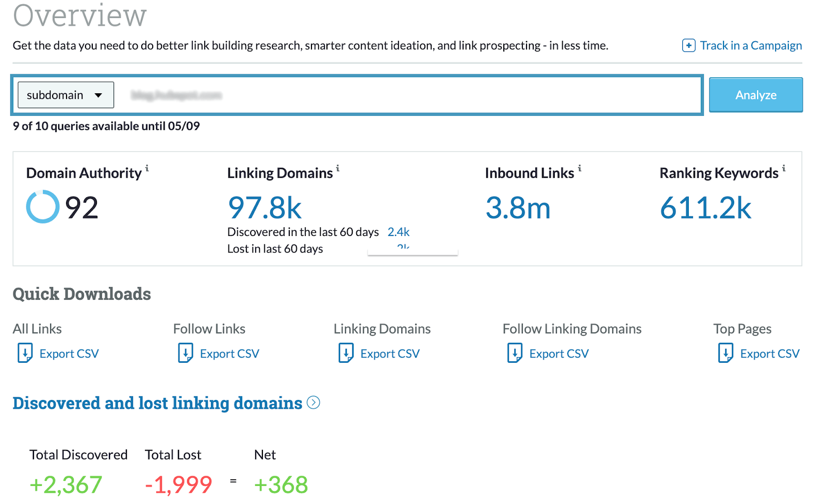
Task: Click the Follow Linking Domains export file icon
Action: pos(514,354)
